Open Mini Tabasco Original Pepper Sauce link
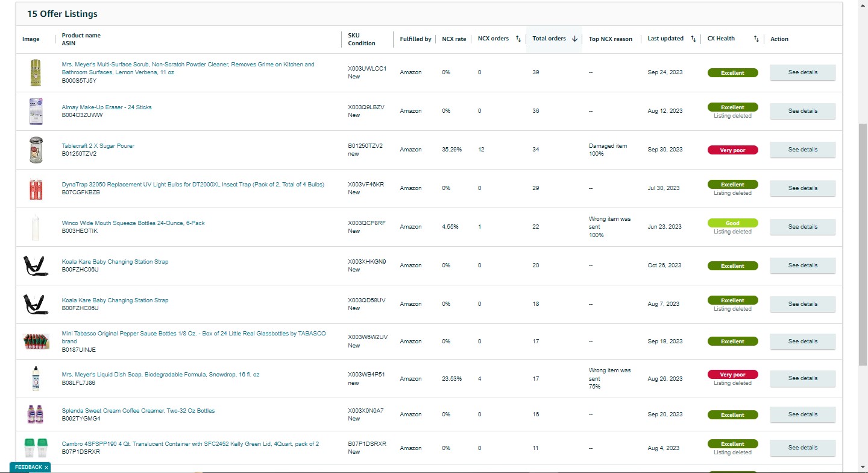 (194, 337)
